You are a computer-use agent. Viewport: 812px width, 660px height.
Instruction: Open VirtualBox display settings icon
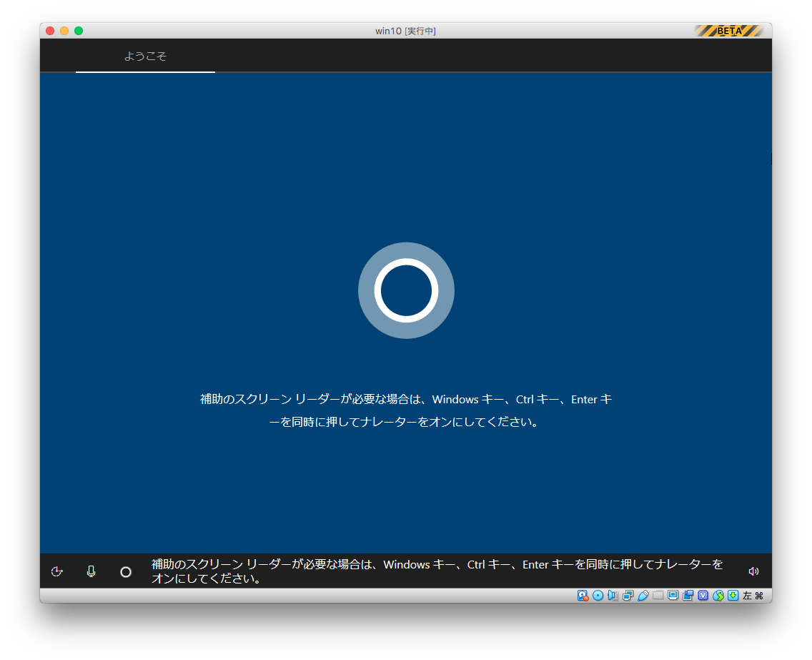point(673,596)
